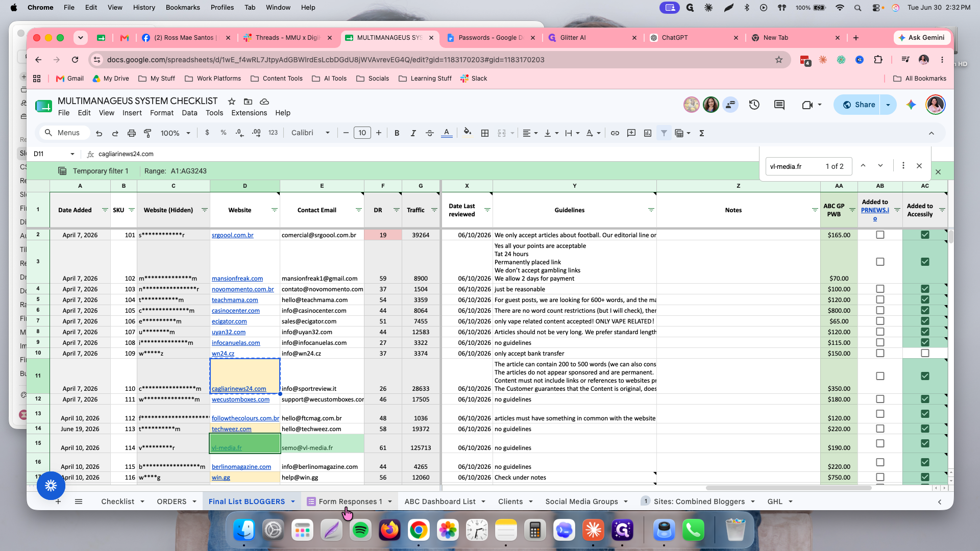Screen dimensions: 980x551
Task: Bookmark this page with the star icon
Action: tap(779, 60)
